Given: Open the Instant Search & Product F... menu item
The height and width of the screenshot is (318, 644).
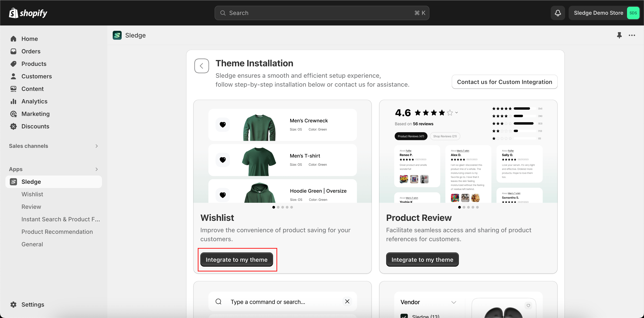Looking at the screenshot, I should [61, 219].
